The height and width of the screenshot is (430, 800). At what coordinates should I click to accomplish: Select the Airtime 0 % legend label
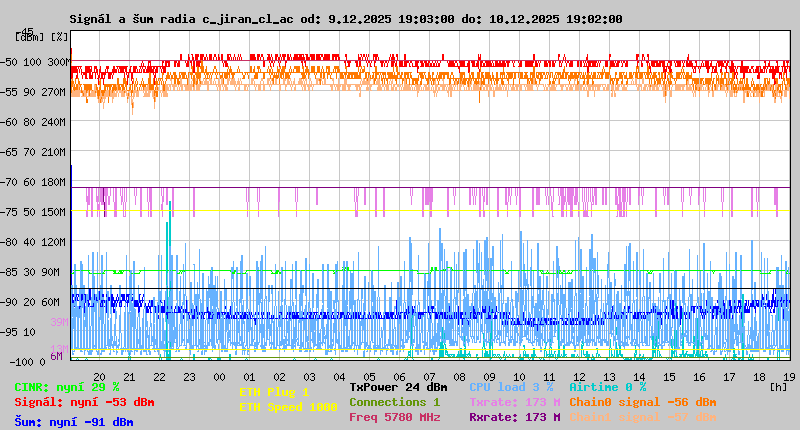607,386
